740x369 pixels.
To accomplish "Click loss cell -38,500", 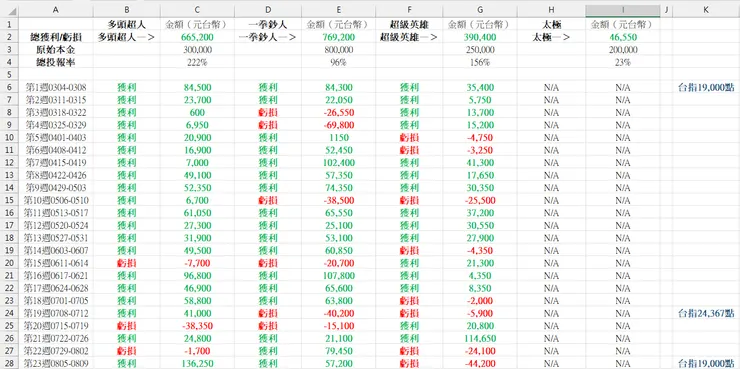I will [339, 200].
